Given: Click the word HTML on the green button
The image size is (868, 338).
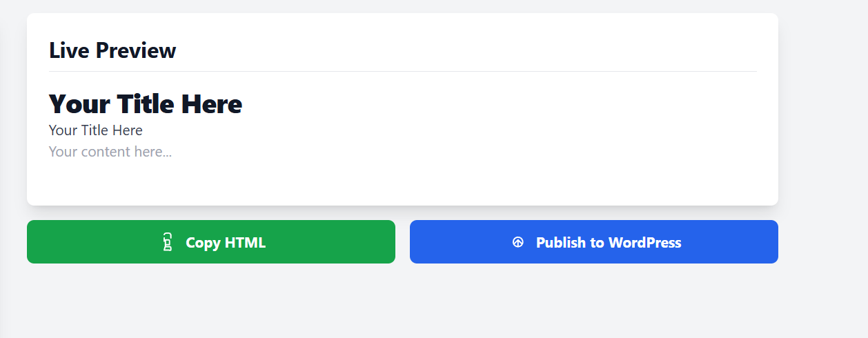Looking at the screenshot, I should pos(245,243).
